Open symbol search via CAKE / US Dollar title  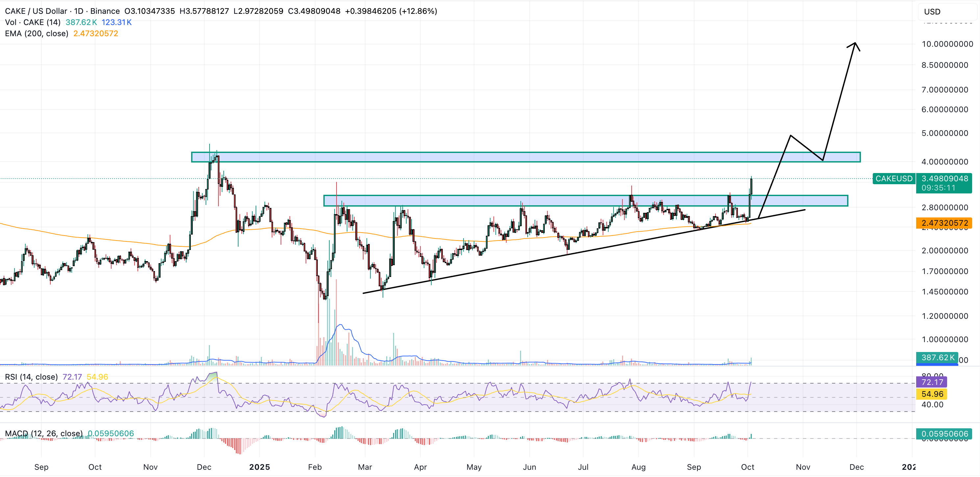click(36, 11)
